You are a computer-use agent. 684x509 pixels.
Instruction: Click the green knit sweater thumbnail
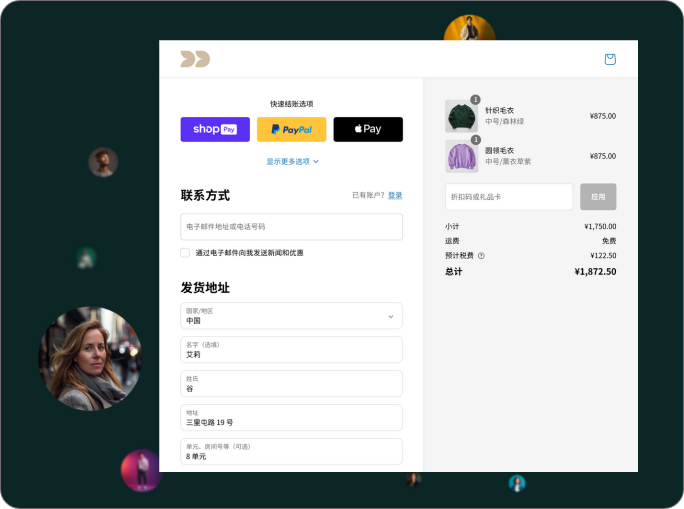point(461,116)
